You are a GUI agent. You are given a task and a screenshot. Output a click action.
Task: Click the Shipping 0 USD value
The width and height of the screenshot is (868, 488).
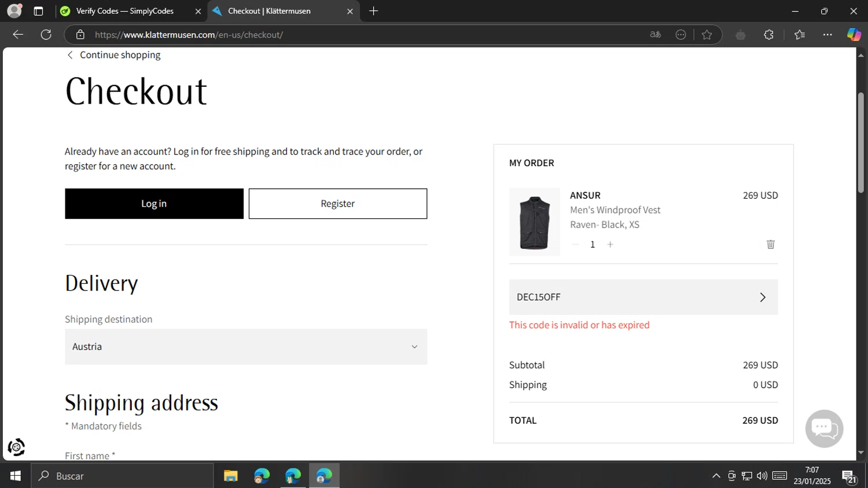[765, 384]
